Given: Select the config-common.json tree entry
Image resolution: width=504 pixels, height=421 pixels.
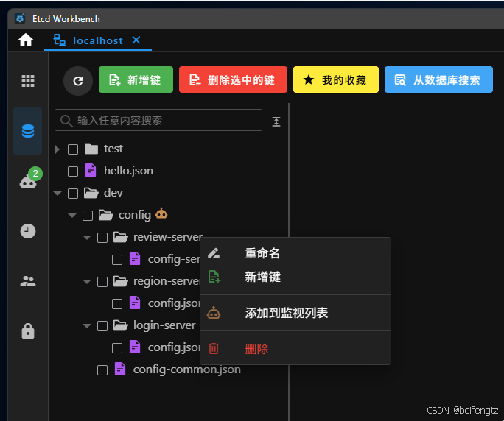Looking at the screenshot, I should coord(187,369).
